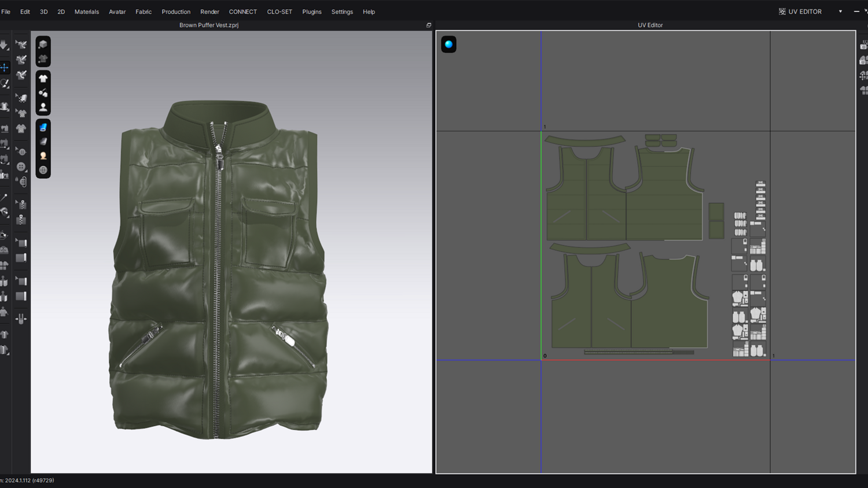
Task: Open the 3D menu
Action: pos(44,12)
